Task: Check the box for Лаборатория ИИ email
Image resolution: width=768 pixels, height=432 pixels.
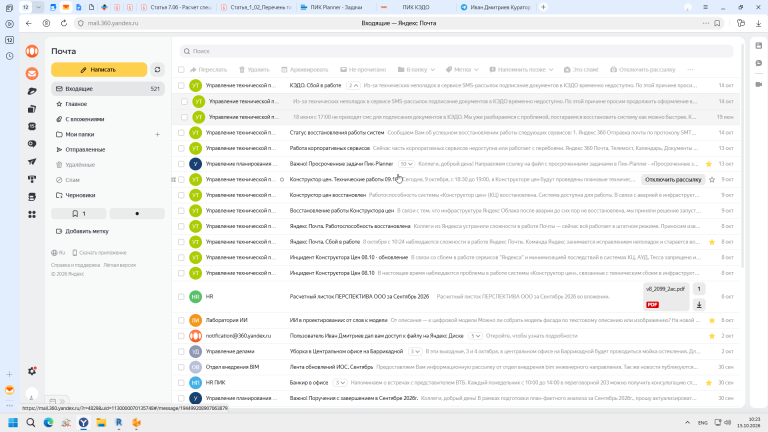Action: (x=181, y=320)
